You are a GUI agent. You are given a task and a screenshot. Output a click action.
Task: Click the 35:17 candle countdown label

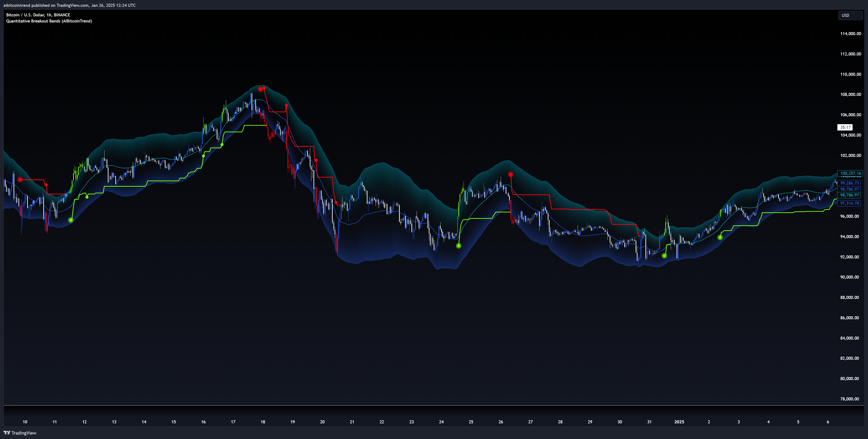pyautogui.click(x=845, y=127)
